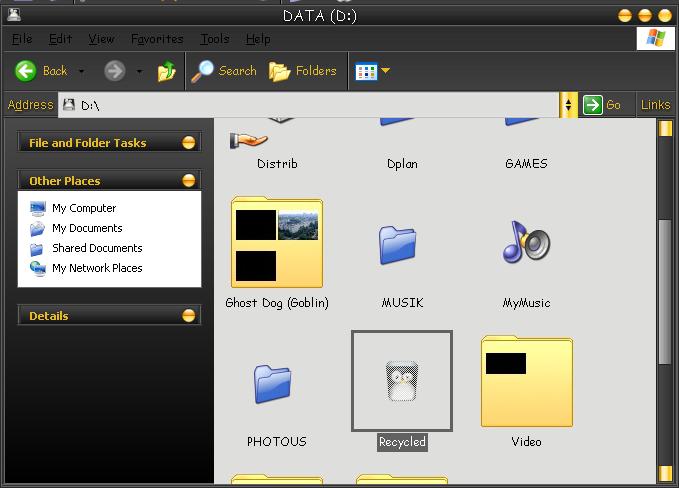Go up one folder level icon
This screenshot has width=679, height=488.
166,71
